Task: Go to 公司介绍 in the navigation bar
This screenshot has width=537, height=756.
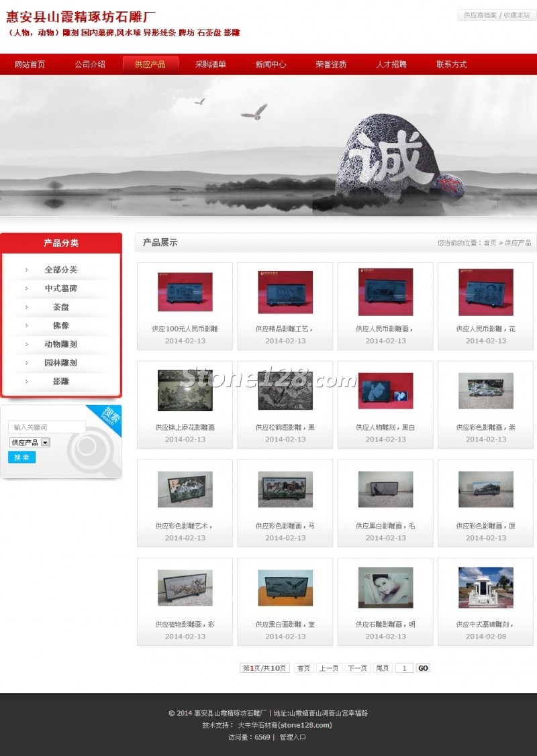Action: click(x=90, y=64)
